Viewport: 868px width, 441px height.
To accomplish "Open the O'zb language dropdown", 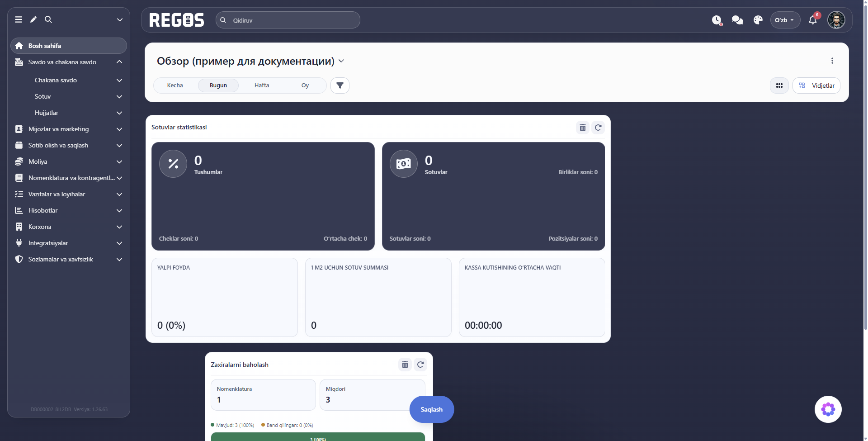I will [x=785, y=20].
